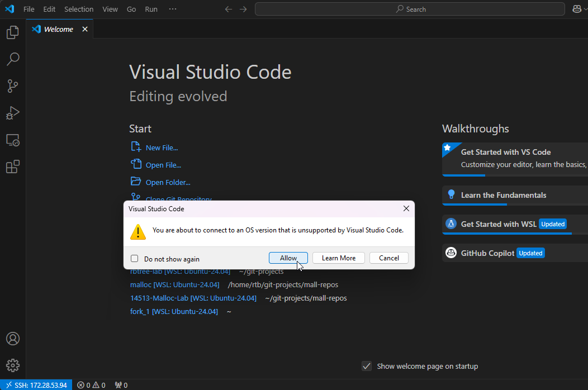Open Get Started with VS Code walkthrough
588x390 pixels.
515,159
